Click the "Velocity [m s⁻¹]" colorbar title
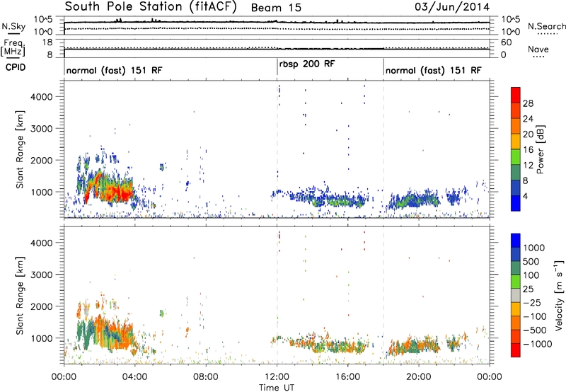Screen dimensions: 566x392 click(x=559, y=295)
